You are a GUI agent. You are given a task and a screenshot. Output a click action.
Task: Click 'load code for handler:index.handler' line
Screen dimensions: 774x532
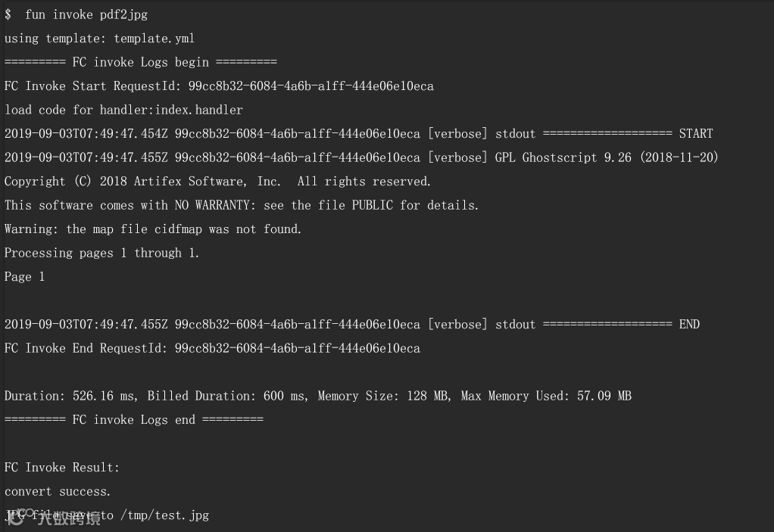tap(123, 110)
